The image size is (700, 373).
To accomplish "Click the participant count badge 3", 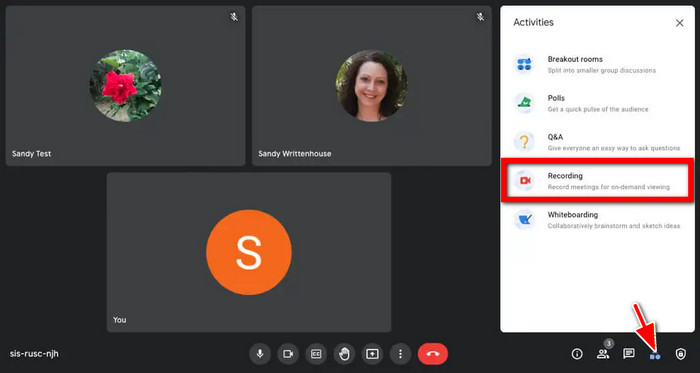I will [x=609, y=344].
